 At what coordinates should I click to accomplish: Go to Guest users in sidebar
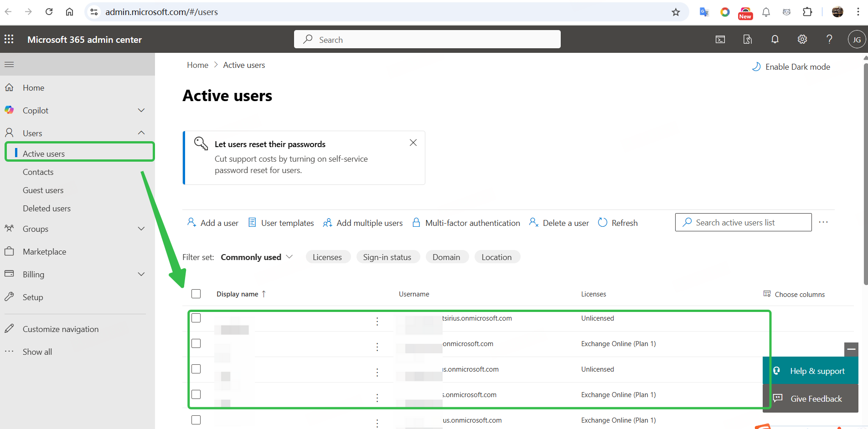click(x=43, y=190)
